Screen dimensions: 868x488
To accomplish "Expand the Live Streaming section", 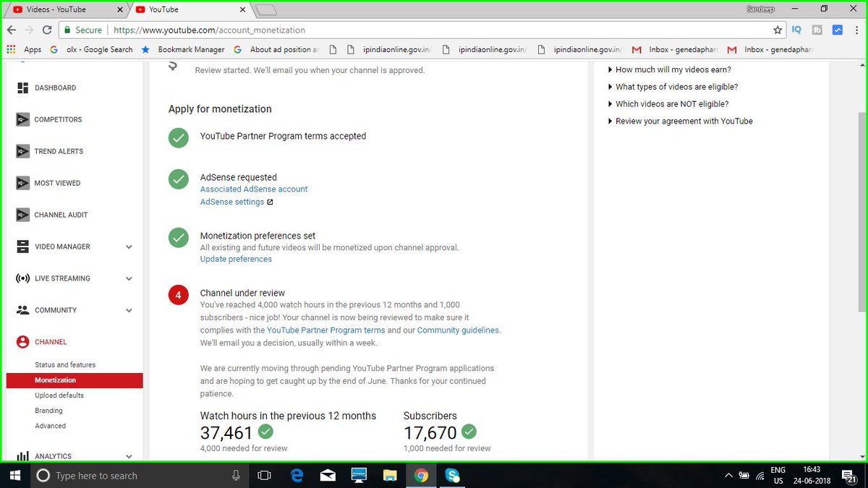I will 129,278.
